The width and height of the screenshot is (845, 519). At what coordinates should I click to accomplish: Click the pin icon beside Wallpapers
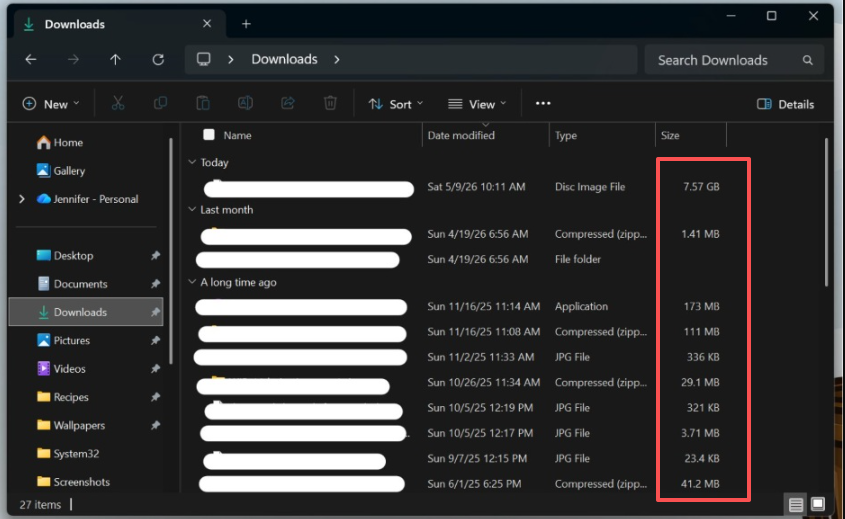click(x=155, y=425)
